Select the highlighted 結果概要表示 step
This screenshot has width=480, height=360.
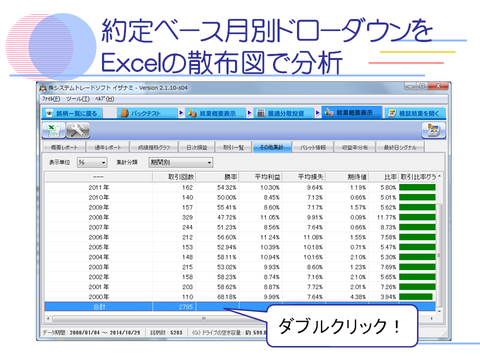tap(352, 113)
